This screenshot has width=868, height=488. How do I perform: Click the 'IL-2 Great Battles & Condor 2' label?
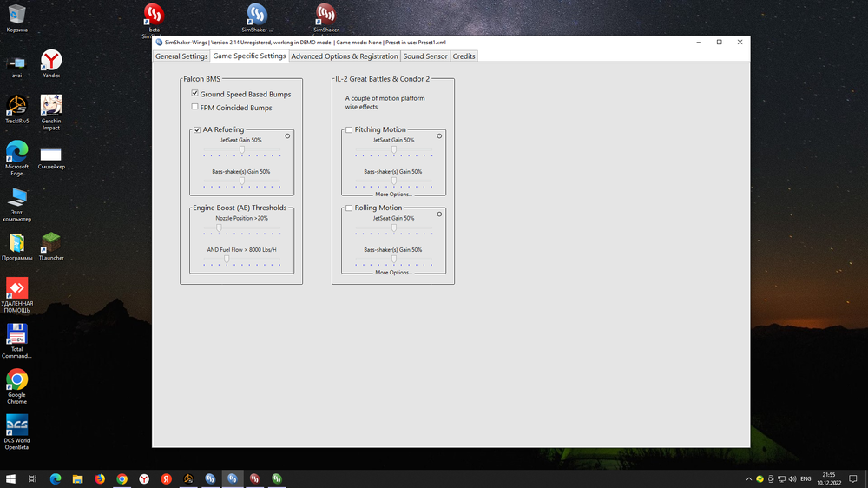point(383,79)
